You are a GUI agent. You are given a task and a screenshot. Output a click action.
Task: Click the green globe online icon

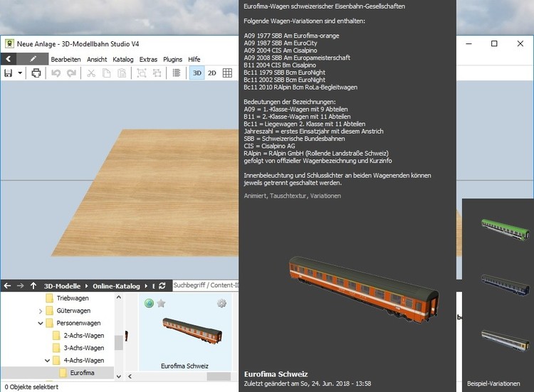click(149, 303)
